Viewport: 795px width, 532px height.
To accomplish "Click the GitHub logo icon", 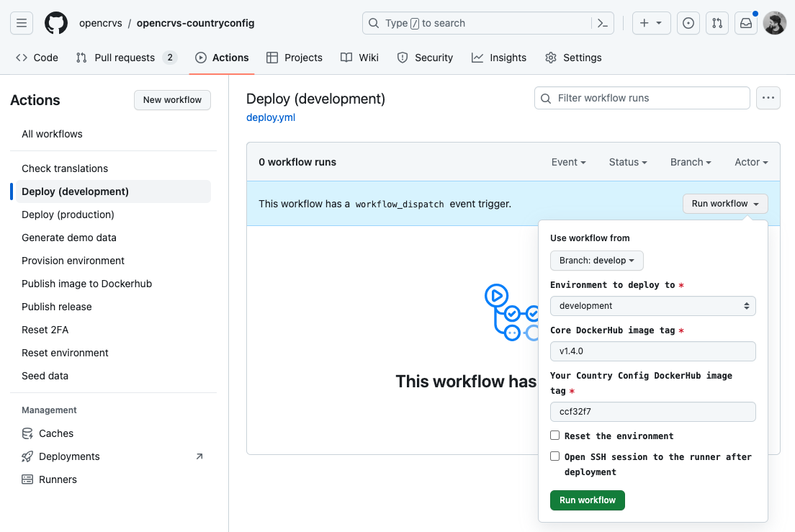I will (x=56, y=23).
